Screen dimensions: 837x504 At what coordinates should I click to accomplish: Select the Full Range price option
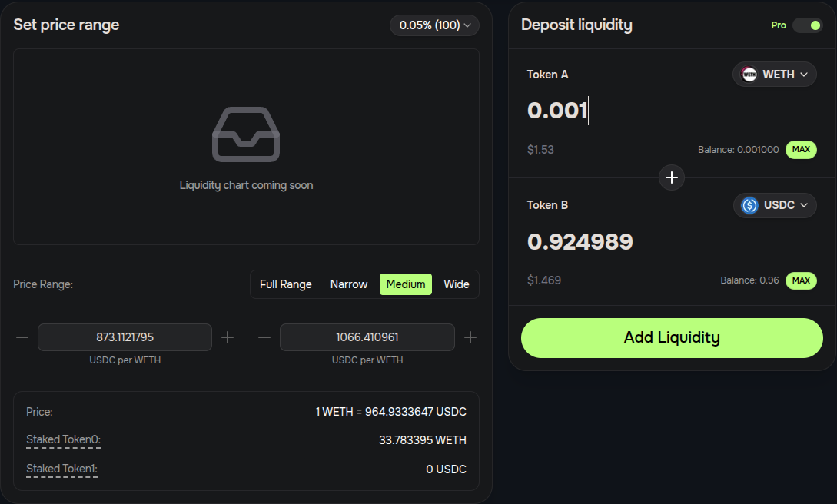tap(285, 284)
